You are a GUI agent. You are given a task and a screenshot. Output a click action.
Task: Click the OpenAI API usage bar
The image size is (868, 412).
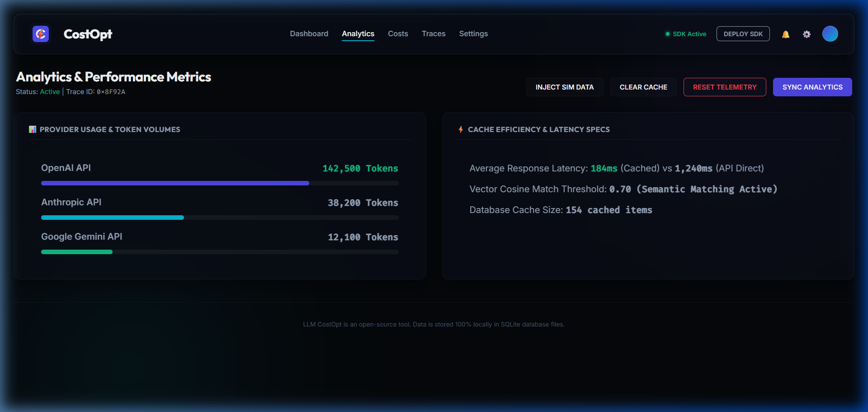point(220,183)
